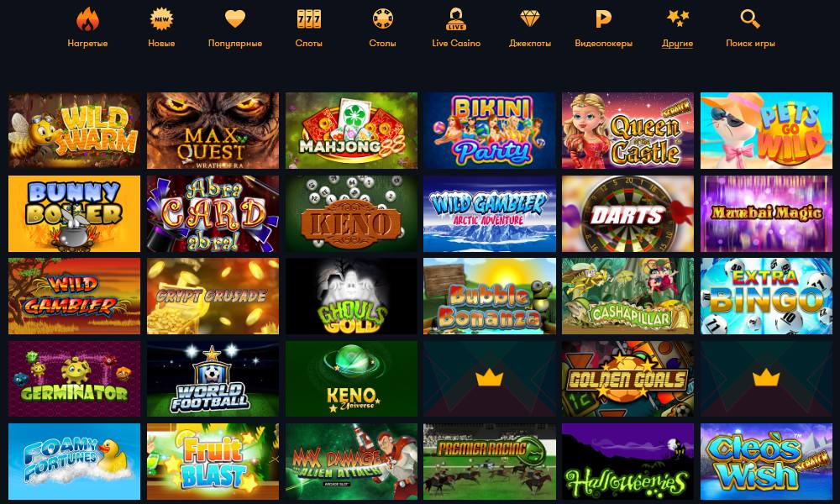The width and height of the screenshot is (840, 504).
Task: Click the 777 slots icon
Action: (x=308, y=19)
